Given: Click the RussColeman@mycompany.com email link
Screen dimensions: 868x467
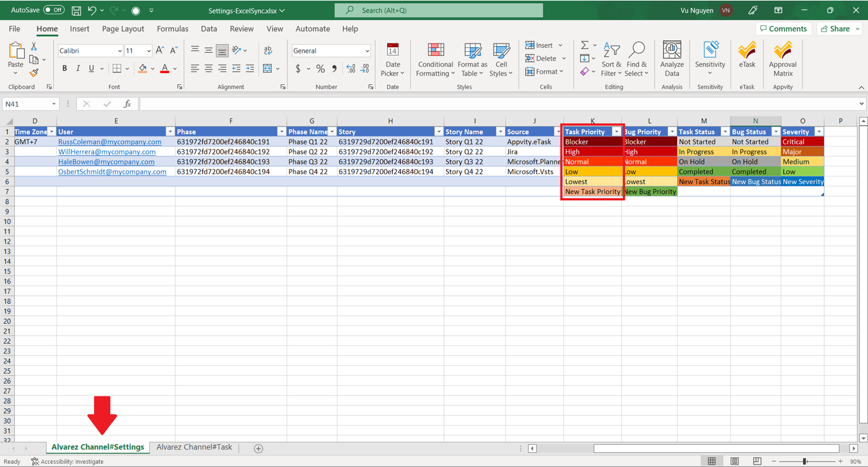Looking at the screenshot, I should [110, 142].
